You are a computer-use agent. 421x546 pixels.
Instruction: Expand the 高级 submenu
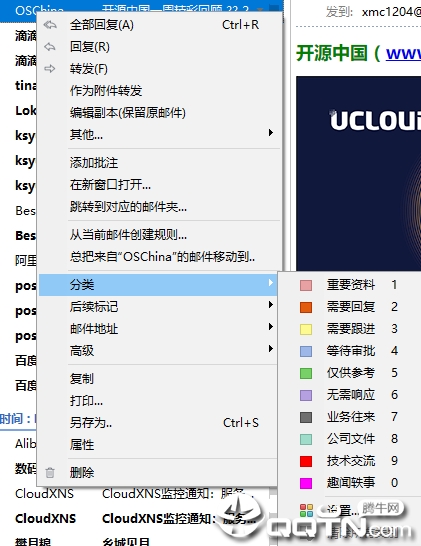tap(158, 350)
